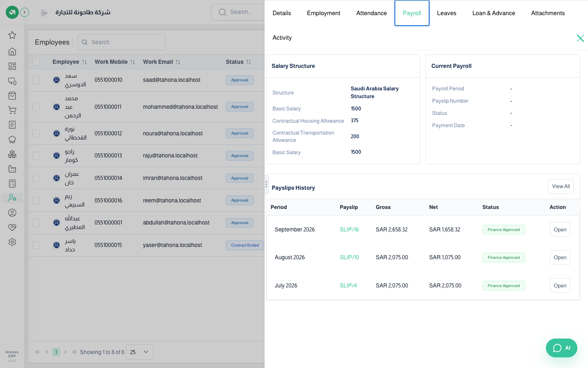Click the panel resize handle with three dots
This screenshot has width=588, height=368.
pyautogui.click(x=266, y=184)
